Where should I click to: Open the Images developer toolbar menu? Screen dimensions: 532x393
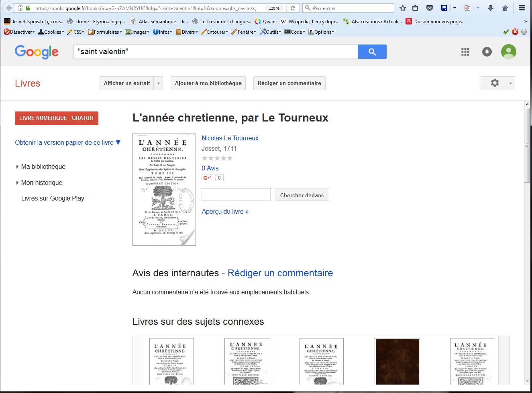click(137, 32)
